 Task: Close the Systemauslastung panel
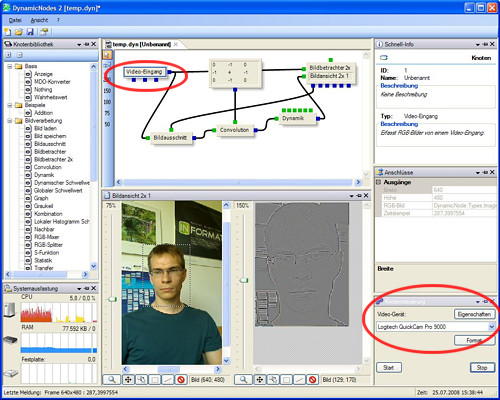94,288
